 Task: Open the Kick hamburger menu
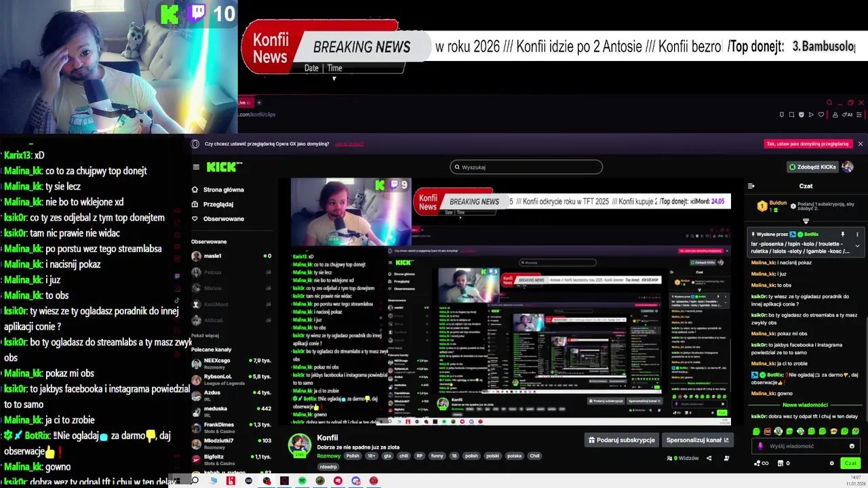[196, 167]
